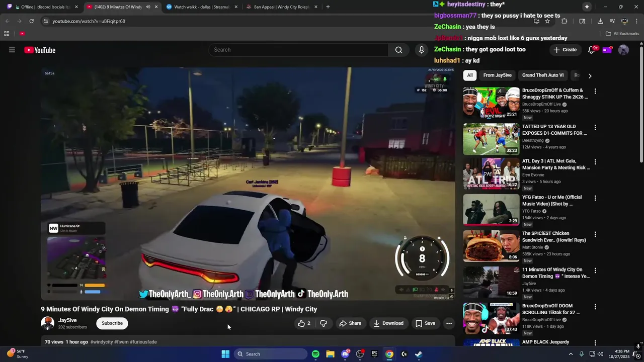Open options for the DOOM SCROLLING Tiktok video

(x=595, y=307)
